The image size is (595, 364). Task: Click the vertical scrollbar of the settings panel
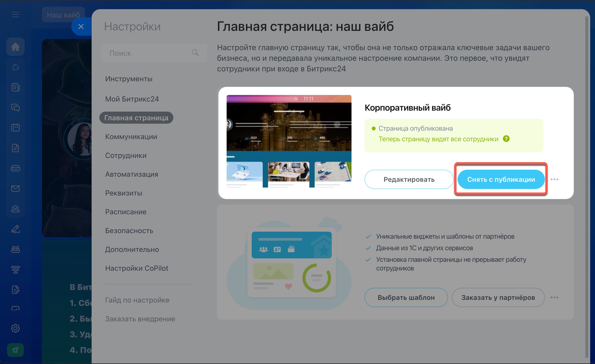[587, 187]
